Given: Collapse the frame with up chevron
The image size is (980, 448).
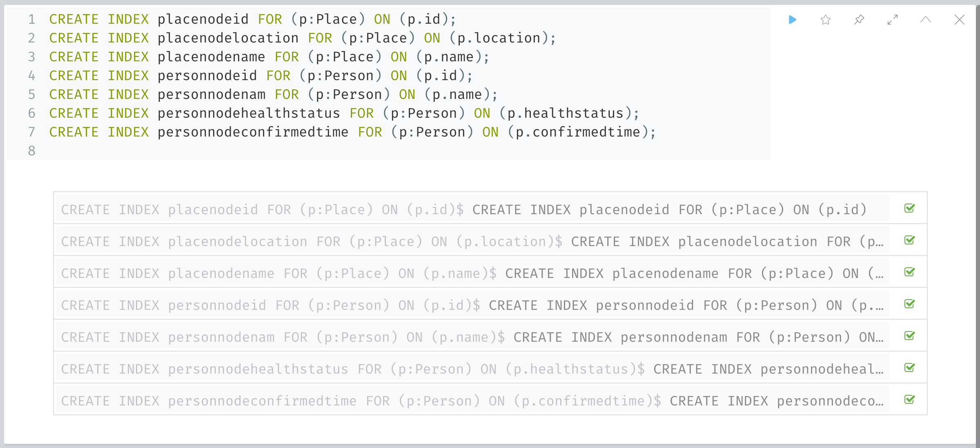Looking at the screenshot, I should 926,20.
